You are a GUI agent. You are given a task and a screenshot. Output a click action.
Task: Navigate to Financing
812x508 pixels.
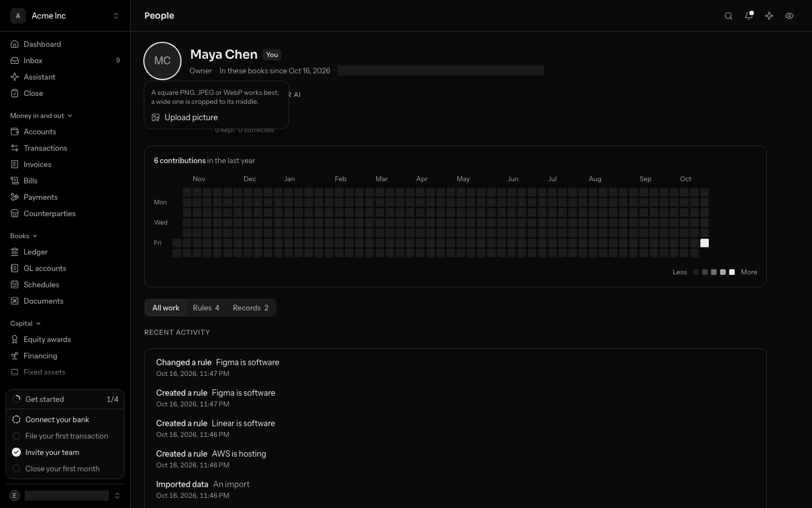65,356
